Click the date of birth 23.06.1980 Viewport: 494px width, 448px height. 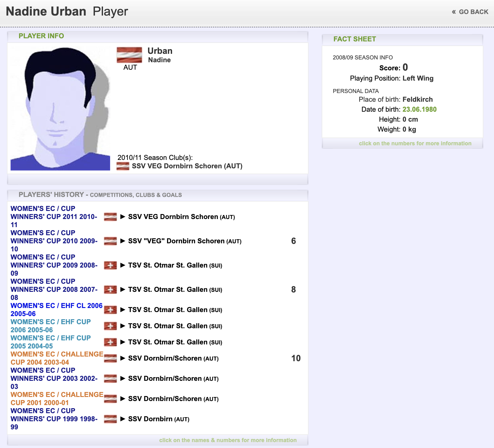tap(419, 110)
